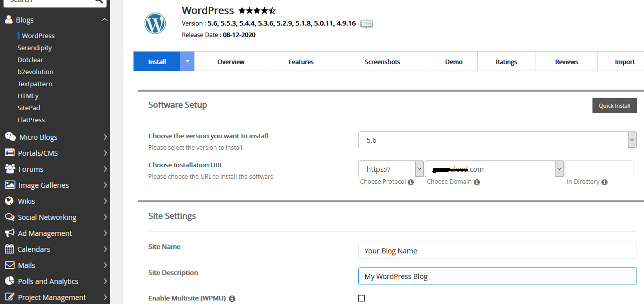Show info for In Directory
644x304 pixels.
tap(604, 182)
